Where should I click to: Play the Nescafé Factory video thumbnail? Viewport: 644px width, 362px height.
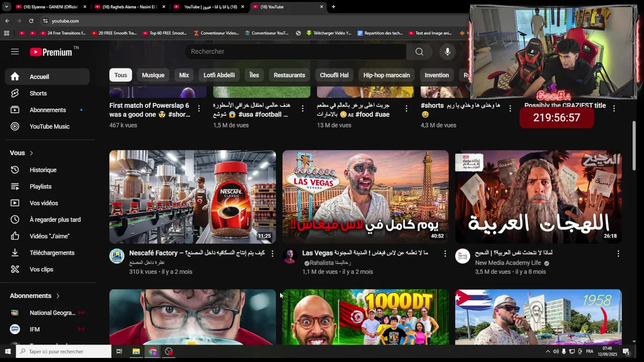[x=193, y=197]
